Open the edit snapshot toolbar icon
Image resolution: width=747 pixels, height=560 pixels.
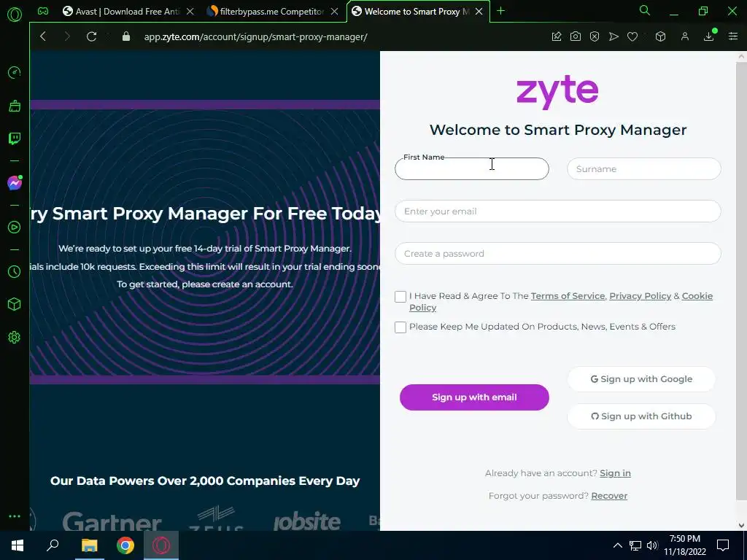557,36
